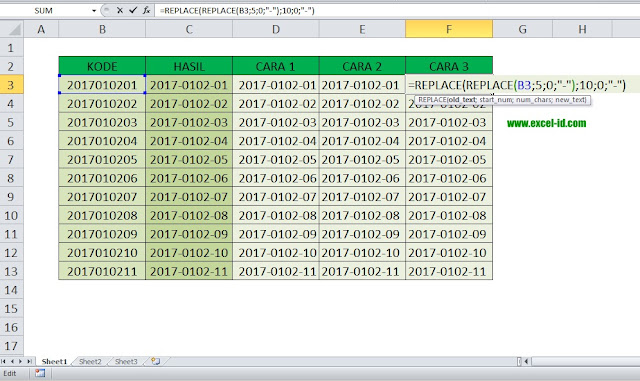Click CARA 3 cell 2017-0102-11
Image resolution: width=640 pixels, height=381 pixels.
(x=449, y=271)
